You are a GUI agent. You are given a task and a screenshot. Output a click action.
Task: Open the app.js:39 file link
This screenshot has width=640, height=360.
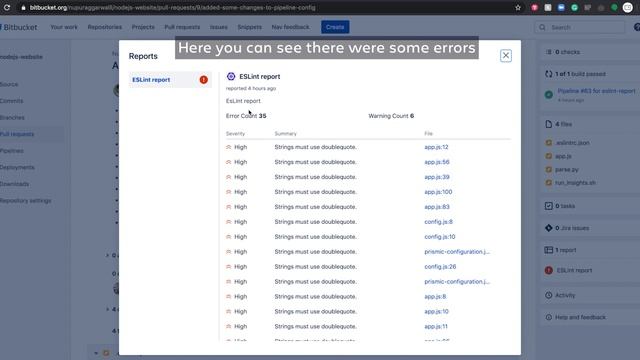(x=437, y=177)
